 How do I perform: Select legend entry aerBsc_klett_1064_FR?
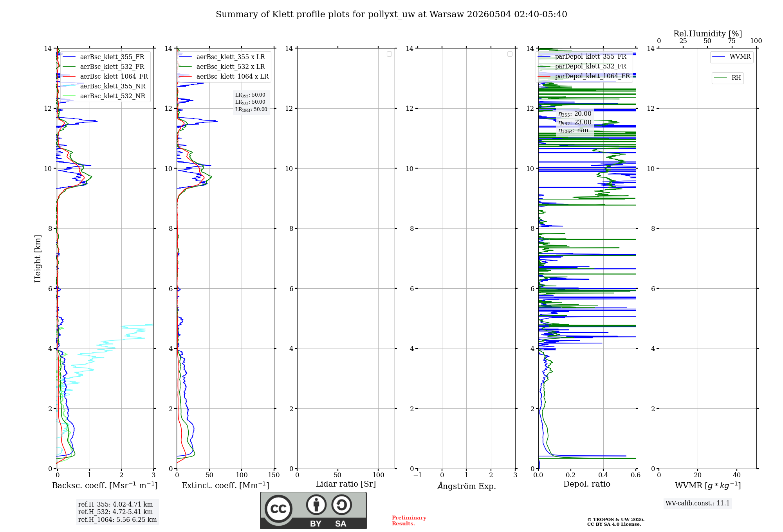(105, 77)
